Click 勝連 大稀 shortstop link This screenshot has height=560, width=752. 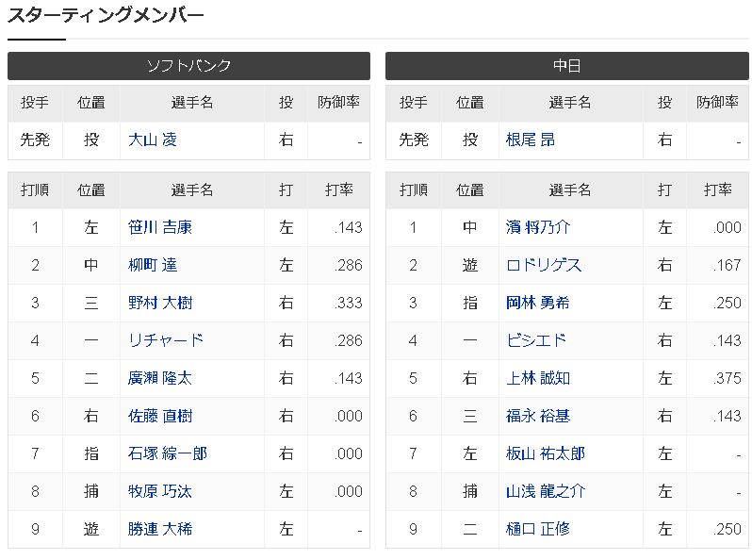[x=160, y=529]
